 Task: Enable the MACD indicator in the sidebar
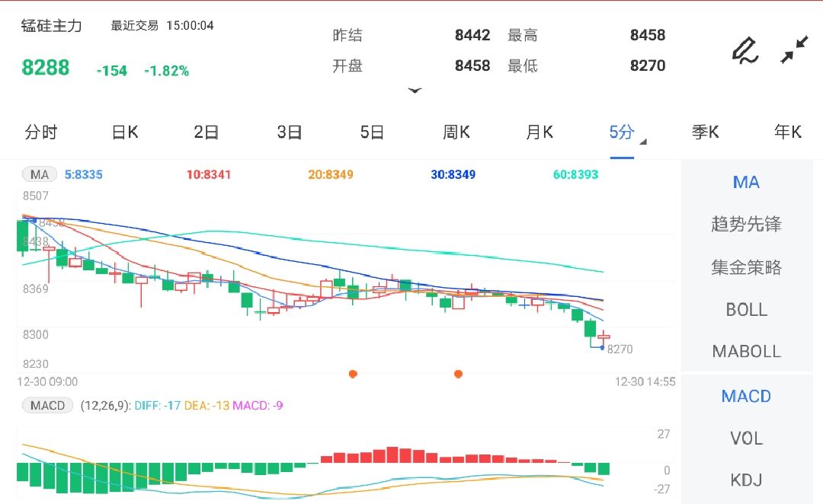coord(745,396)
